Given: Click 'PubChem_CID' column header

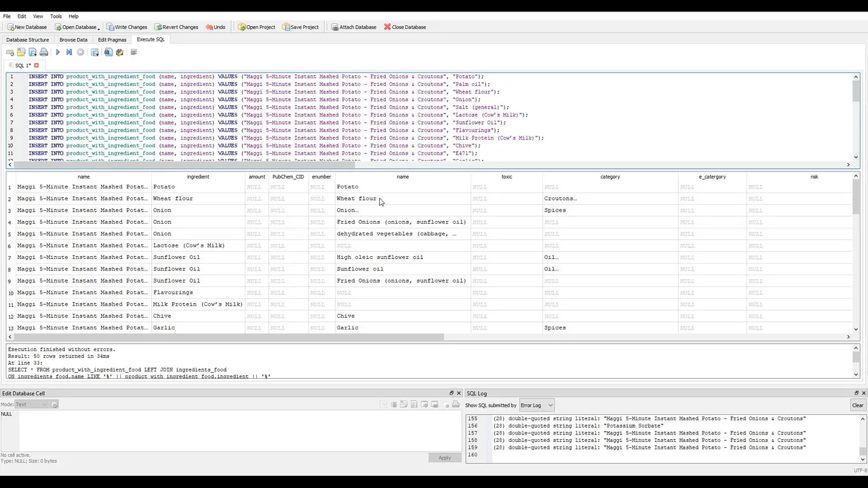Looking at the screenshot, I should [x=288, y=177].
